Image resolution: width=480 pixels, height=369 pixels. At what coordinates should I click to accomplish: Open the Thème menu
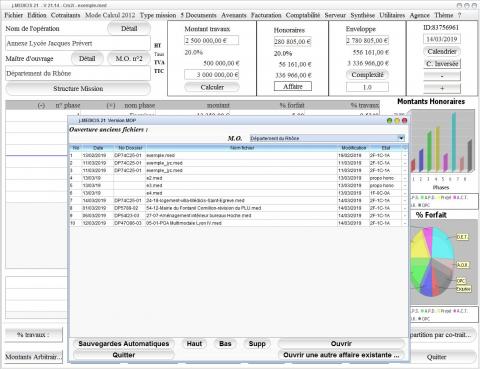coord(444,15)
